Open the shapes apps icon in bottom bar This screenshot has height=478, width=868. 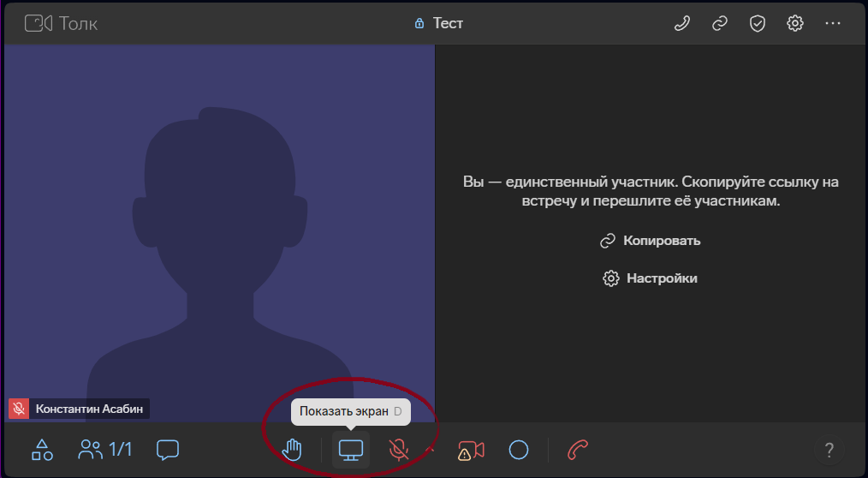coord(42,450)
